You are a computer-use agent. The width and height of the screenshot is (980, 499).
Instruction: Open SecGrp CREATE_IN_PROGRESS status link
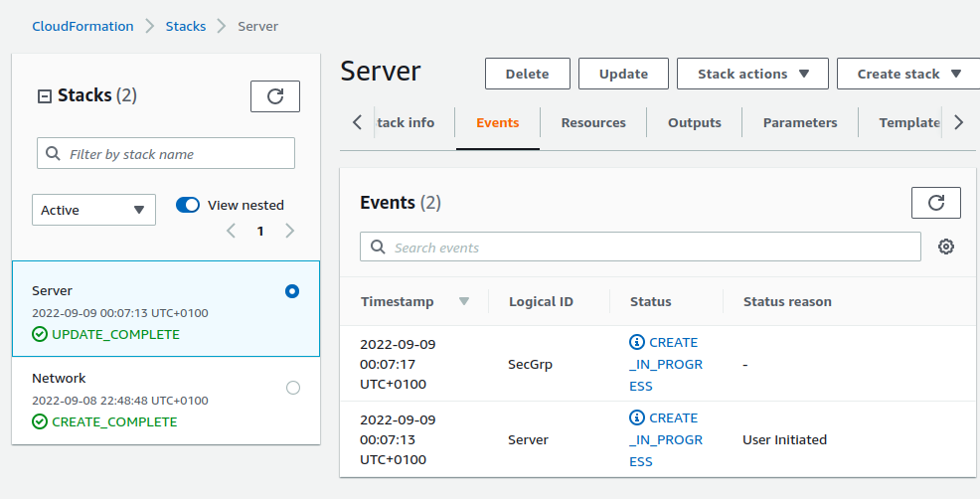[x=666, y=364]
